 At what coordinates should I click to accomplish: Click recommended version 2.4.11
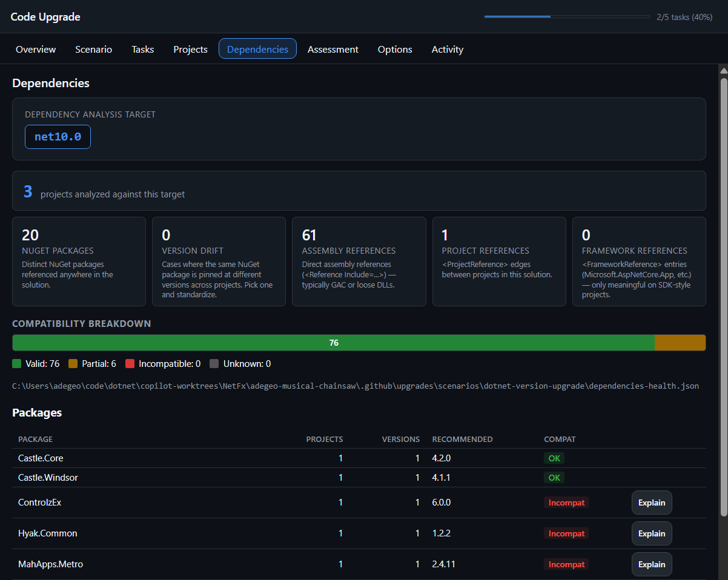tap(443, 564)
